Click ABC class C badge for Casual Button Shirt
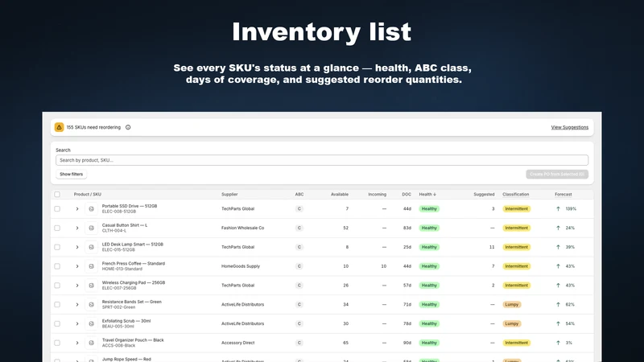Screen dimensions: 644x362 coord(299,228)
